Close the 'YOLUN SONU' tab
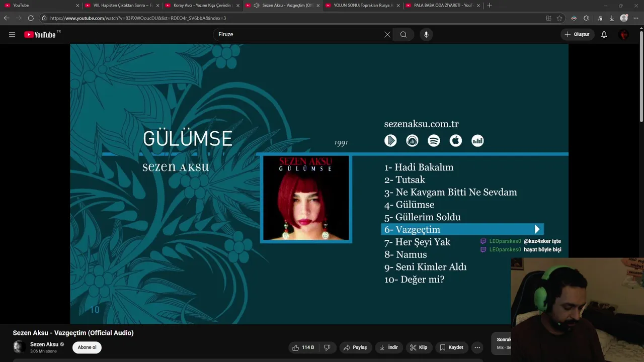Image resolution: width=644 pixels, height=362 pixels. pyautogui.click(x=398, y=5)
